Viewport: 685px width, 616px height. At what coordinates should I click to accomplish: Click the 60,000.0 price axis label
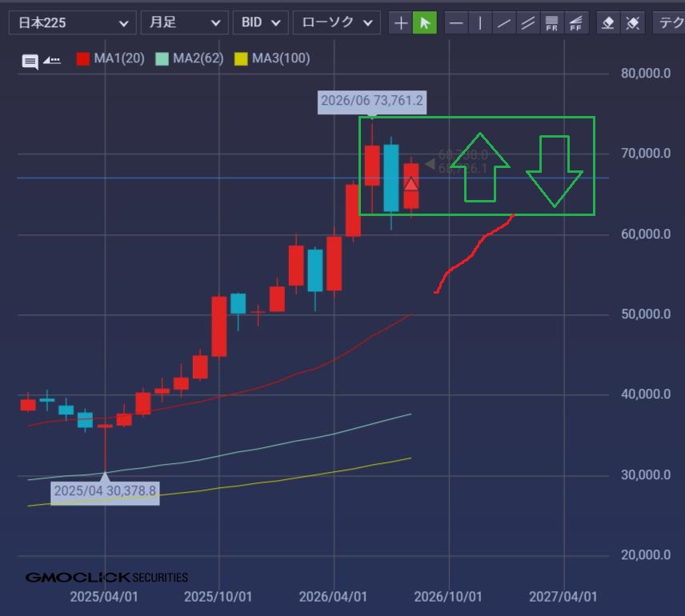pyautogui.click(x=646, y=234)
